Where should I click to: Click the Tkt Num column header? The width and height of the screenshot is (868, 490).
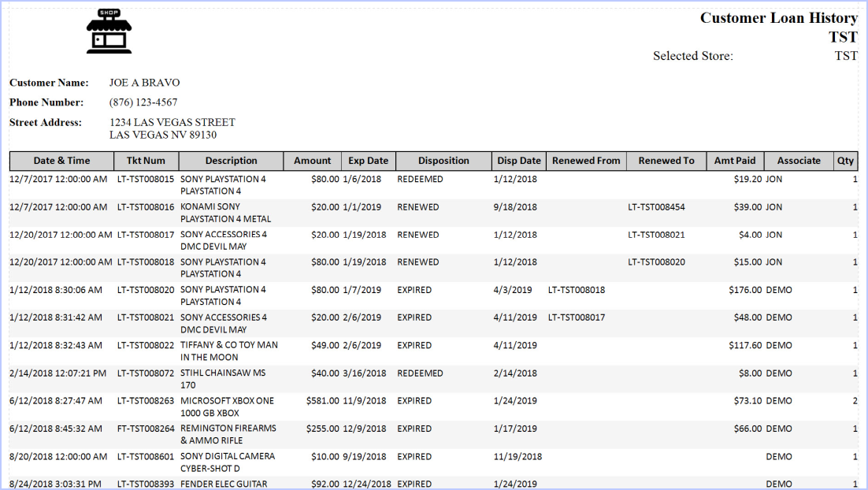pyautogui.click(x=147, y=161)
